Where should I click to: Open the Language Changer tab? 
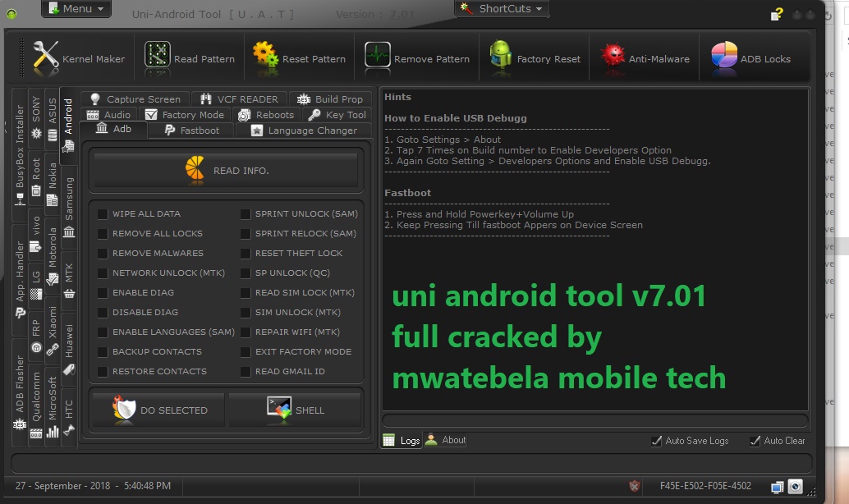304,131
